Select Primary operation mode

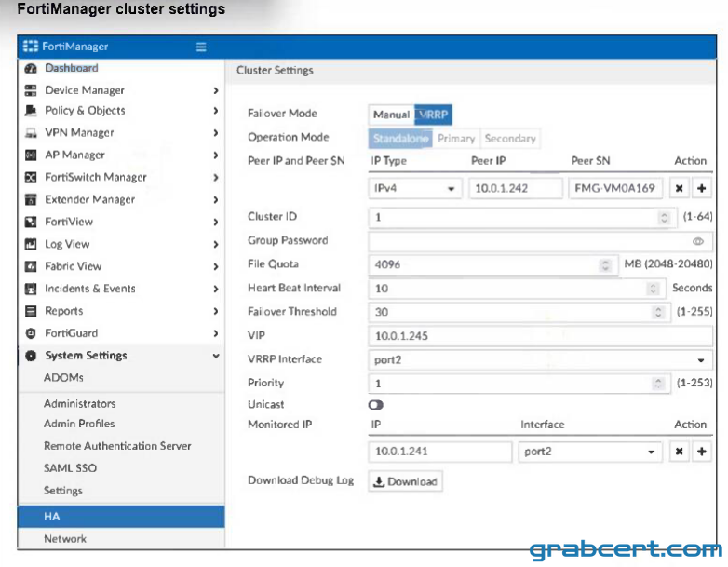click(x=456, y=139)
